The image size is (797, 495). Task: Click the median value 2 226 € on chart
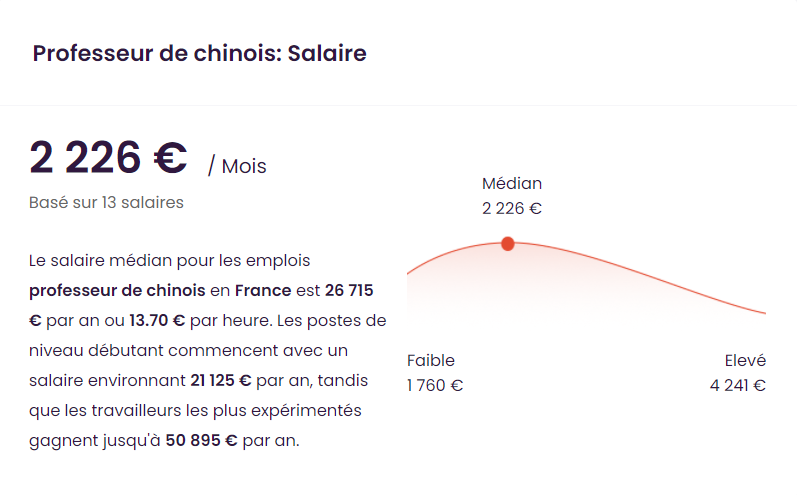(x=512, y=208)
